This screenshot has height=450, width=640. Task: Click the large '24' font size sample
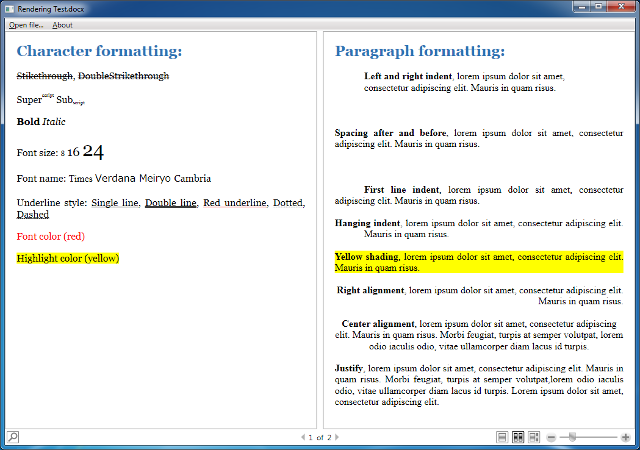[x=93, y=151]
